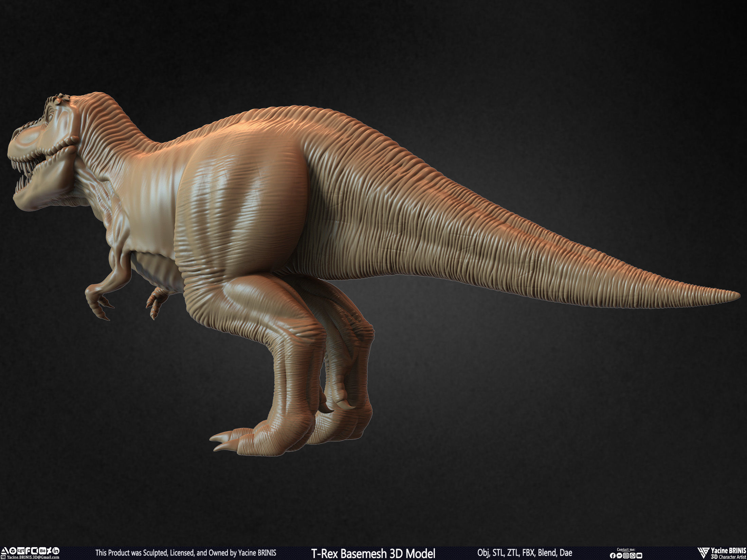The height and width of the screenshot is (560, 747).
Task: Click the mail icon under Contact me
Action: click(639, 556)
